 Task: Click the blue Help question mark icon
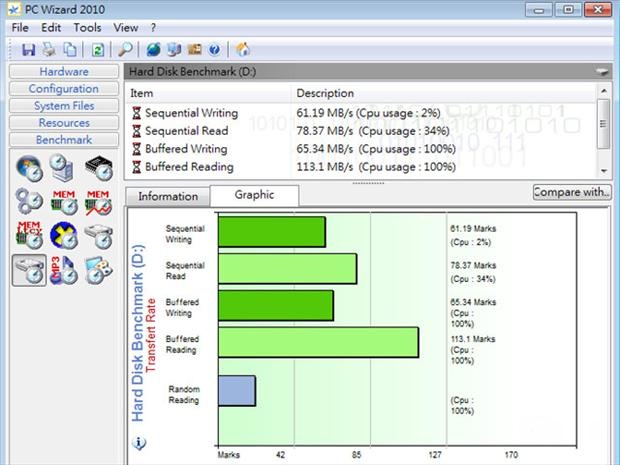click(215, 49)
